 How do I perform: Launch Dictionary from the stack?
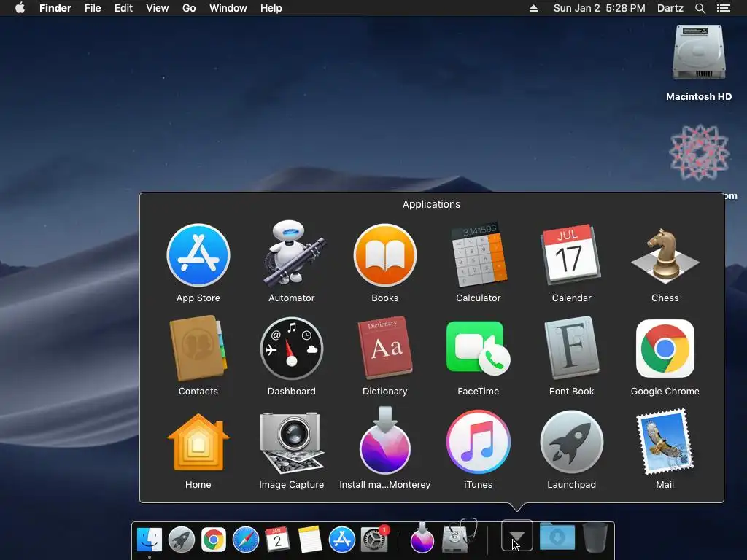coord(385,348)
